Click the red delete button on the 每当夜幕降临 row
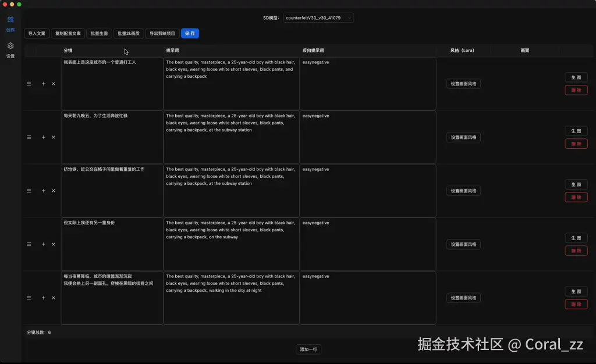This screenshot has width=596, height=364. 576,305
